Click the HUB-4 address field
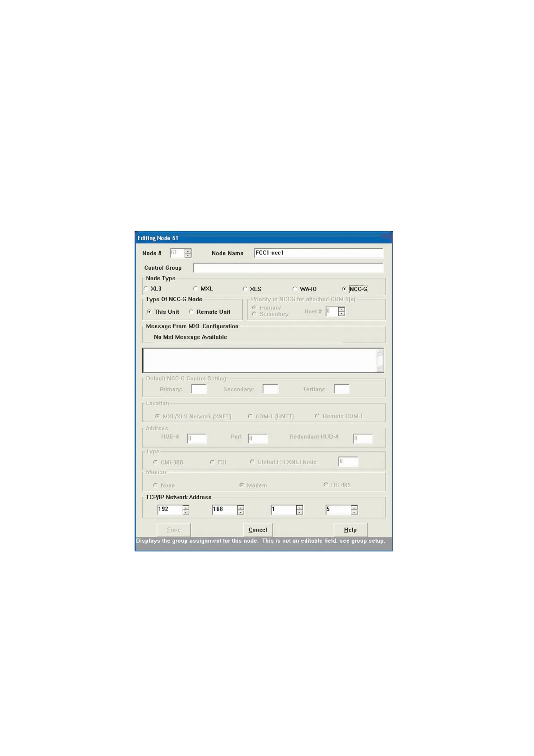The image size is (534, 756). [197, 439]
